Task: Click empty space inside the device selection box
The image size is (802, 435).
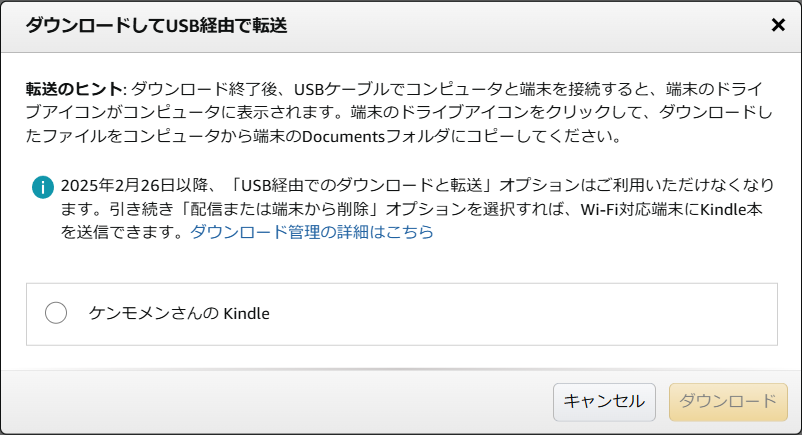Action: (511, 314)
